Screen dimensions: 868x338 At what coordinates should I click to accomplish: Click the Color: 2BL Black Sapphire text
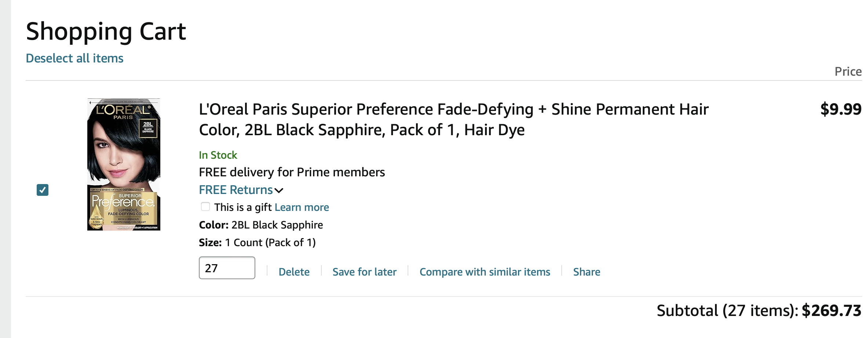pos(261,225)
